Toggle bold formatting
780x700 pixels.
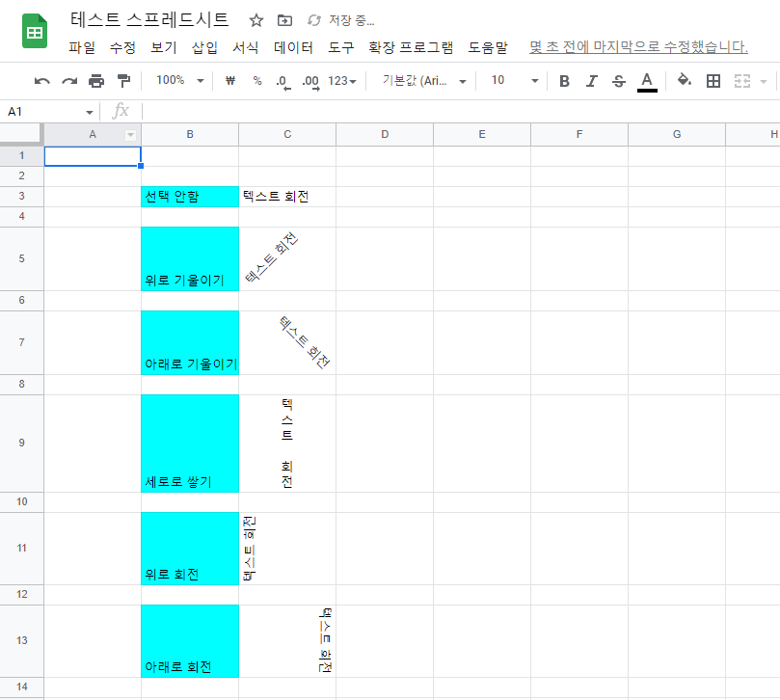(564, 81)
